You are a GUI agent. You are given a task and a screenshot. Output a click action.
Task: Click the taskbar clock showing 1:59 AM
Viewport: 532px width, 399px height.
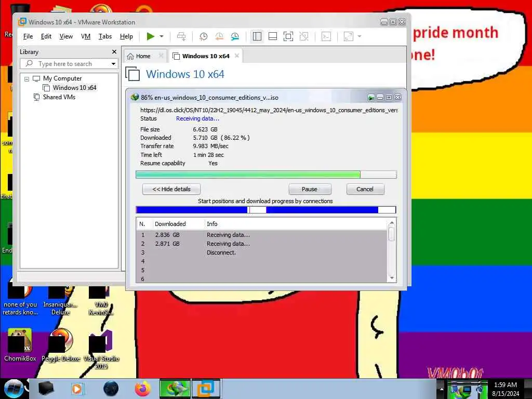point(506,389)
